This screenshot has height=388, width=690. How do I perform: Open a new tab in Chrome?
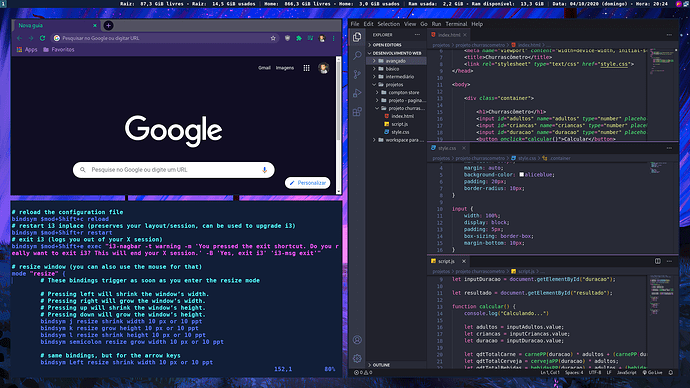[108, 26]
